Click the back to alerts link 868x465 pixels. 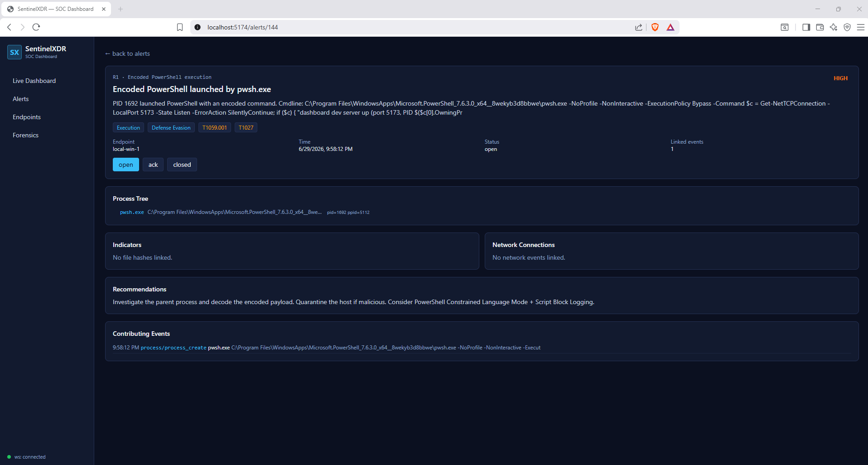tap(127, 53)
